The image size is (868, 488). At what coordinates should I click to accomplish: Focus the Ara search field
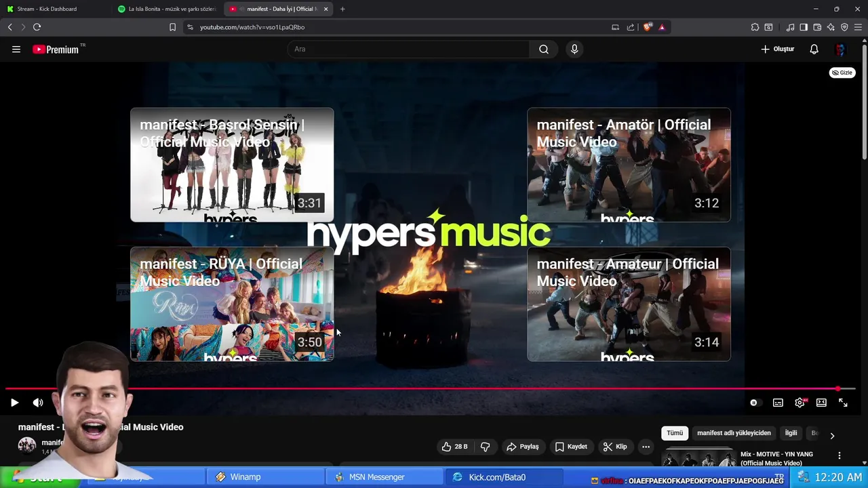(x=409, y=49)
